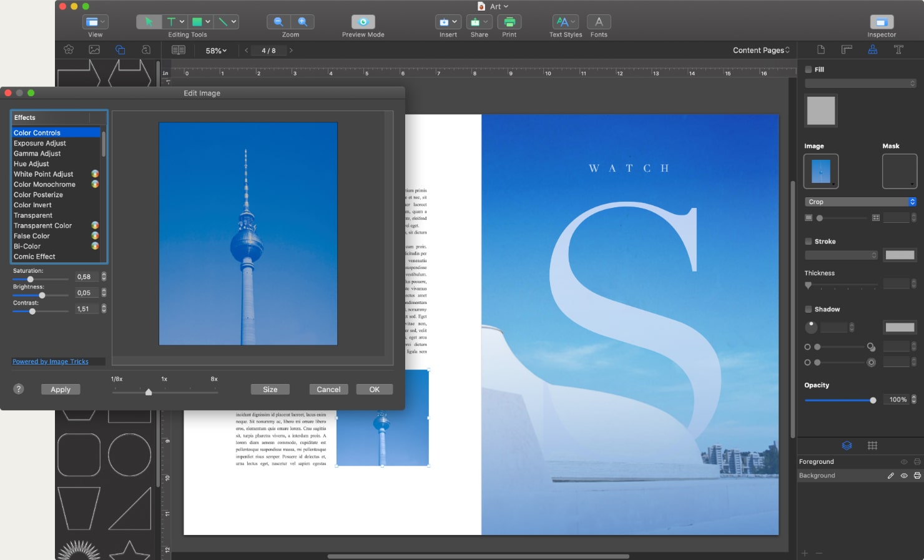
Task: Select the Color Monochrome effect
Action: tap(44, 184)
